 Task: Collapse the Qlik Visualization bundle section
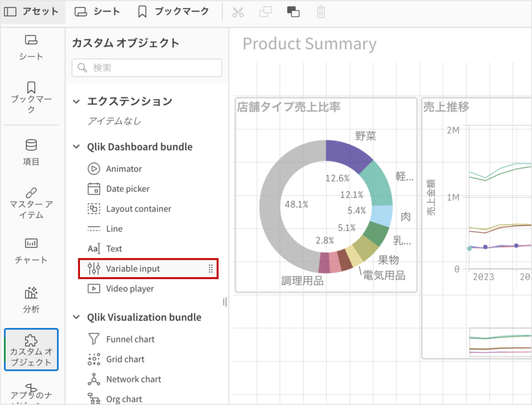coord(76,317)
